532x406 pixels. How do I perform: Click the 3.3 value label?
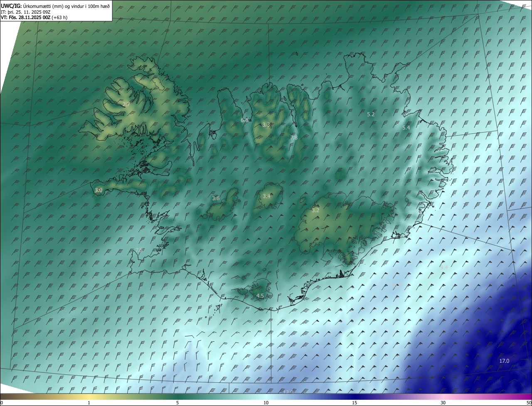(266, 125)
